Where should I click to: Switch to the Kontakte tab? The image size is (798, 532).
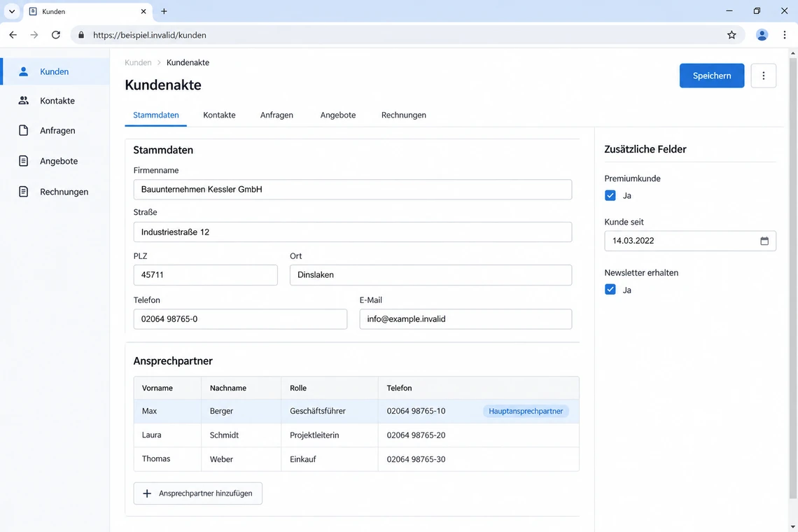point(219,115)
